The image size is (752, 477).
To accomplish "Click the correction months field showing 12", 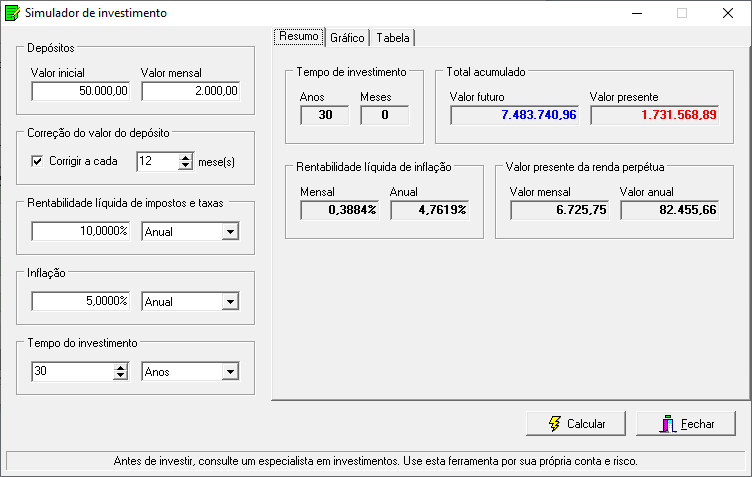I will coord(158,162).
